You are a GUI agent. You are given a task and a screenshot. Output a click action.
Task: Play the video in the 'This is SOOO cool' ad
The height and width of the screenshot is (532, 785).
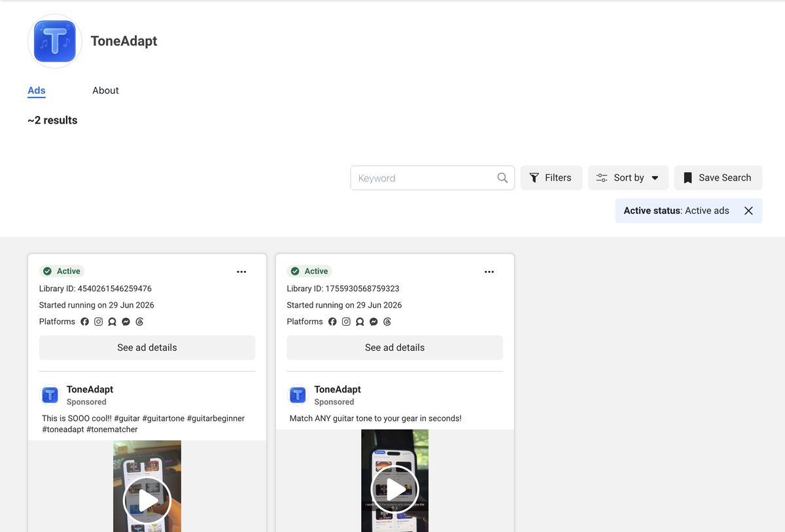(147, 501)
